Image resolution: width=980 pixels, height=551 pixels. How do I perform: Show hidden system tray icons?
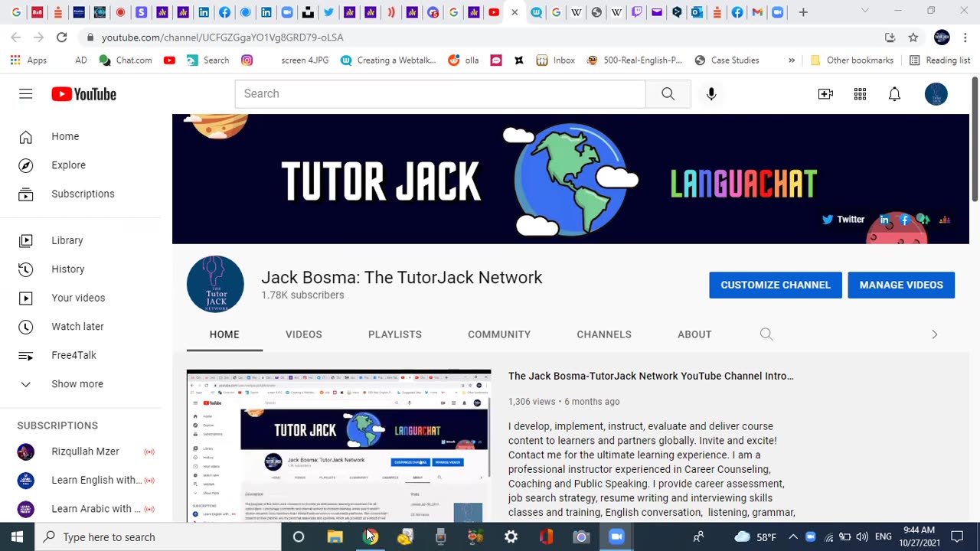(793, 536)
